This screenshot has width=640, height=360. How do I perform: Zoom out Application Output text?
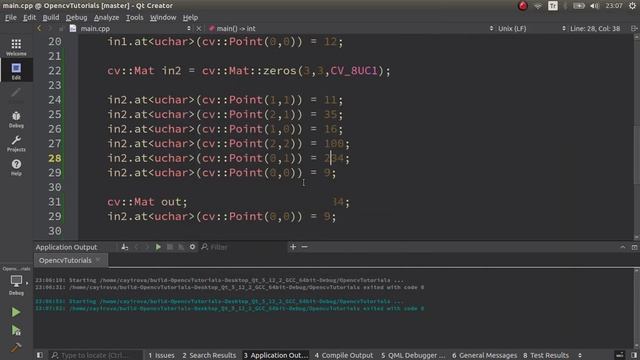304,247
